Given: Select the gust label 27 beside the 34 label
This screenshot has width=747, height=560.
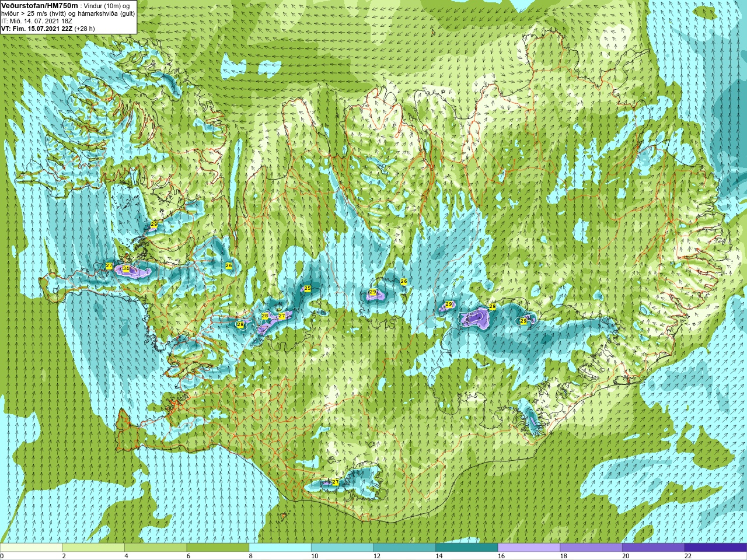Looking at the screenshot, I should pyautogui.click(x=109, y=266).
